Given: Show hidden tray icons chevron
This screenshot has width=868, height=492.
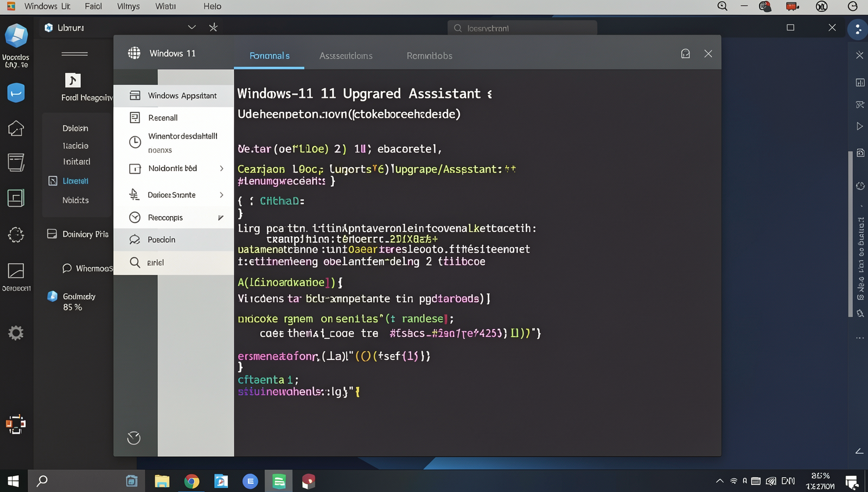Looking at the screenshot, I should (719, 481).
